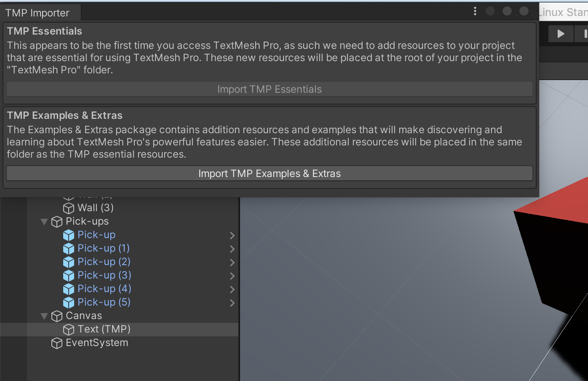
Task: Select Wall (3) in the Hierarchy
Action: 95,208
